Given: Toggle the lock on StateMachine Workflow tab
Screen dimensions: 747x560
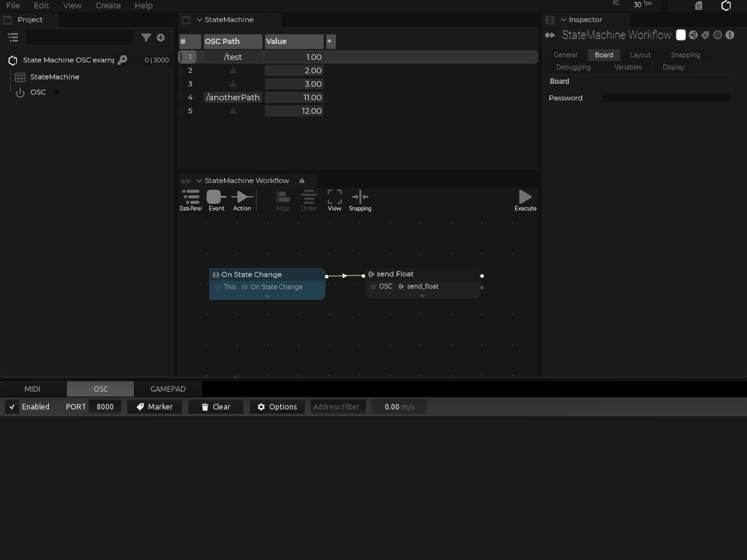Looking at the screenshot, I should coord(302,181).
